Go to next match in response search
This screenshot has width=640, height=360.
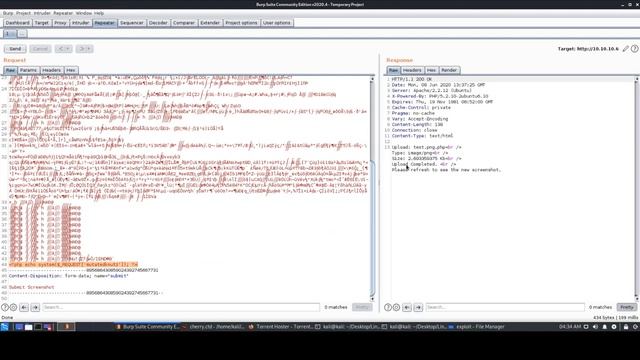pos(418,307)
